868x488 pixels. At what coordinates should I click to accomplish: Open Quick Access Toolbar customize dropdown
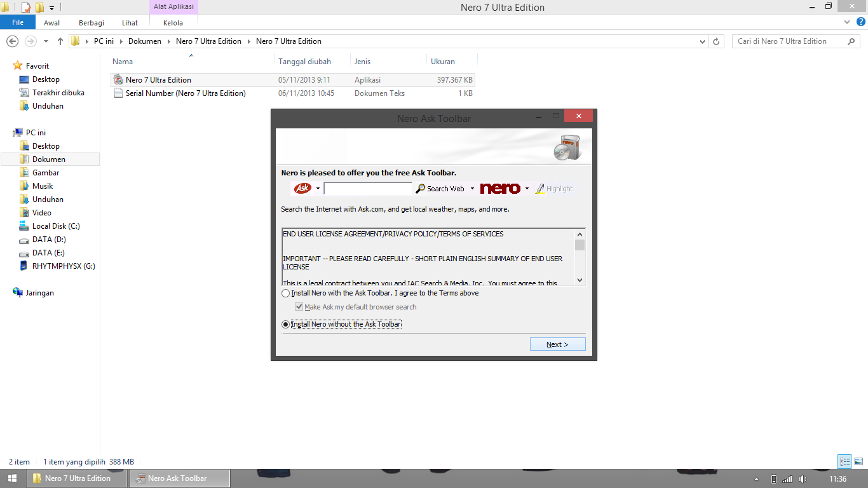pyautogui.click(x=51, y=8)
